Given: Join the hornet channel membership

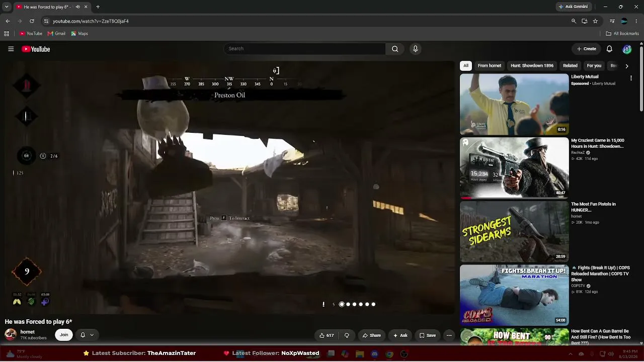Looking at the screenshot, I should [x=64, y=335].
